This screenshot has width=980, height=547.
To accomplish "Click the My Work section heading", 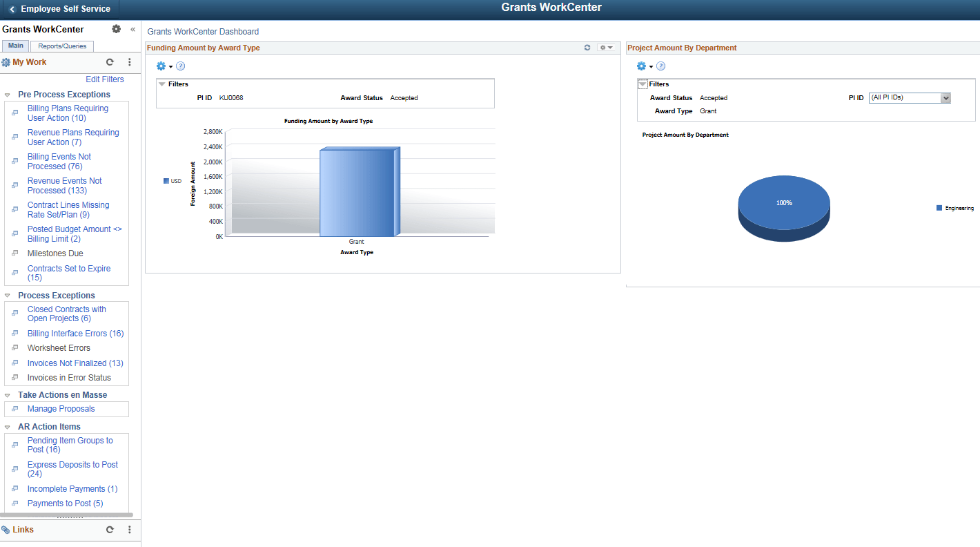I will tap(30, 62).
